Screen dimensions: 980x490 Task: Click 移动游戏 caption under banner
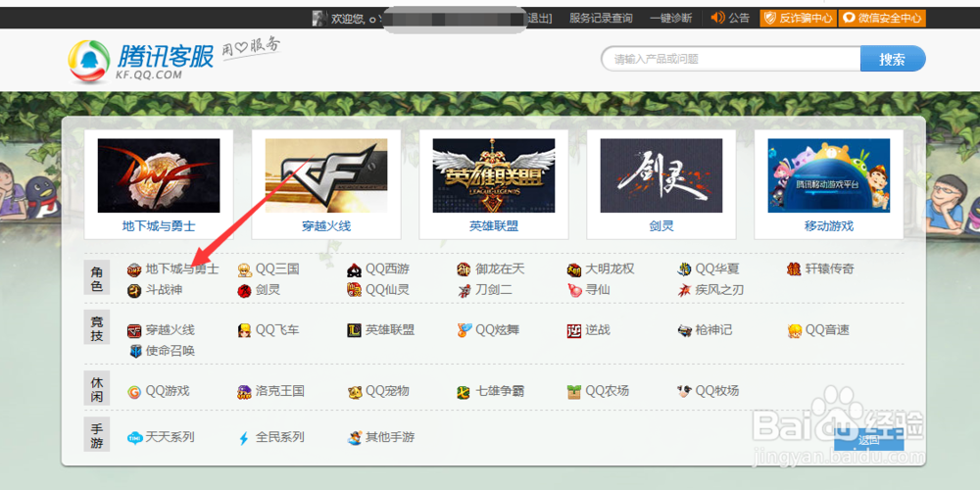(x=829, y=226)
